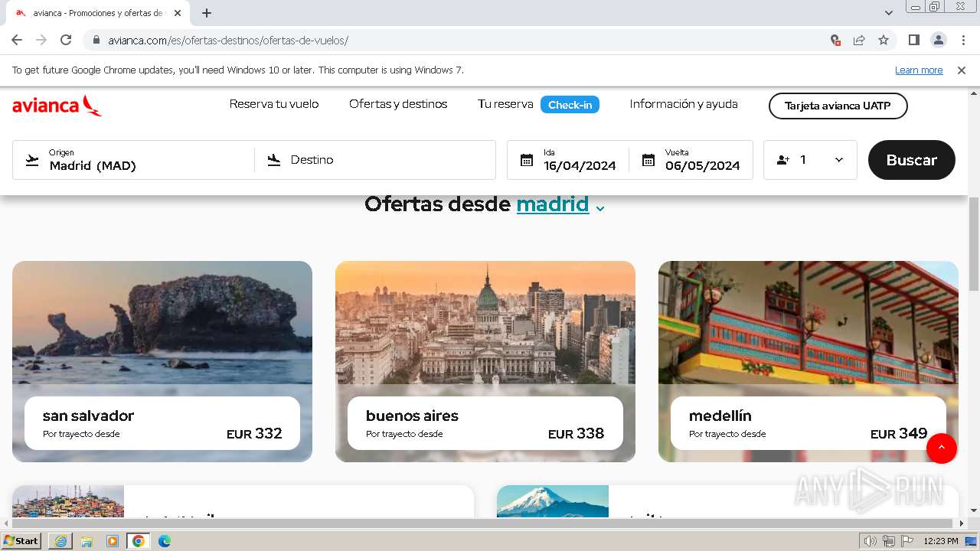Open the Chrome profile avatar icon

coord(938,40)
